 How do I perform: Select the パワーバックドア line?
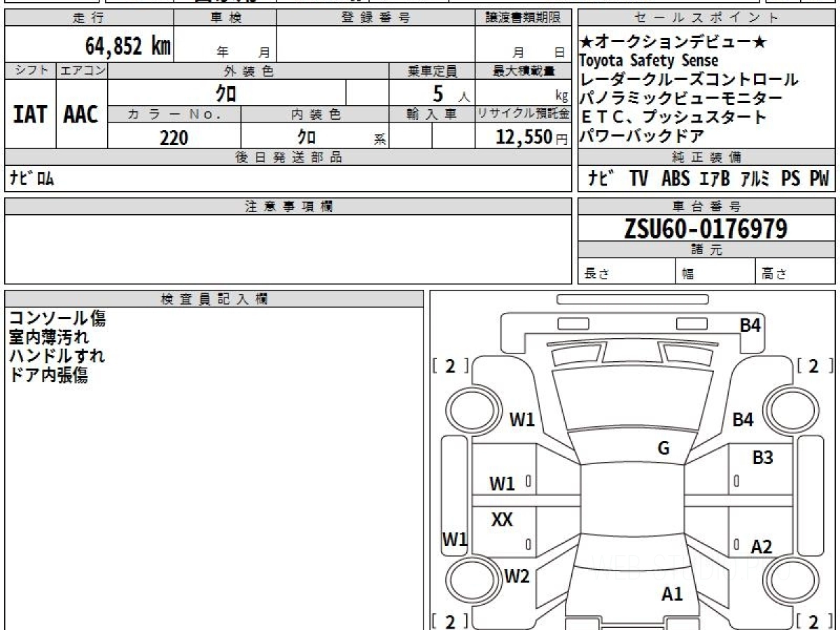(642, 136)
